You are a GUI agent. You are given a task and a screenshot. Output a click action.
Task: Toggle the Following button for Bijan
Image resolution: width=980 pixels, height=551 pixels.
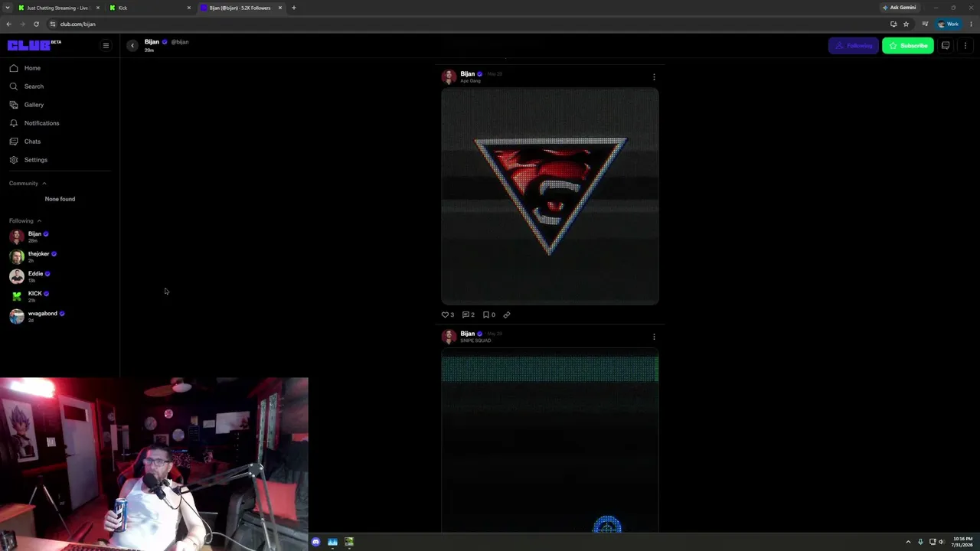click(x=853, y=46)
